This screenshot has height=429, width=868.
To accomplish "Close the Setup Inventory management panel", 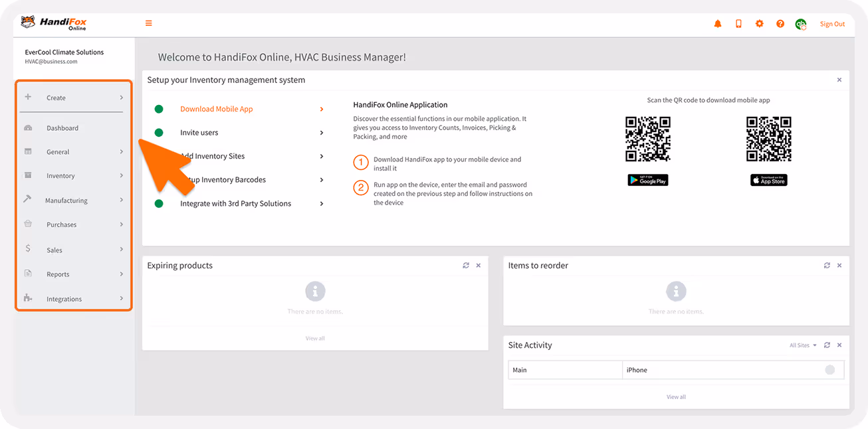I will [839, 80].
